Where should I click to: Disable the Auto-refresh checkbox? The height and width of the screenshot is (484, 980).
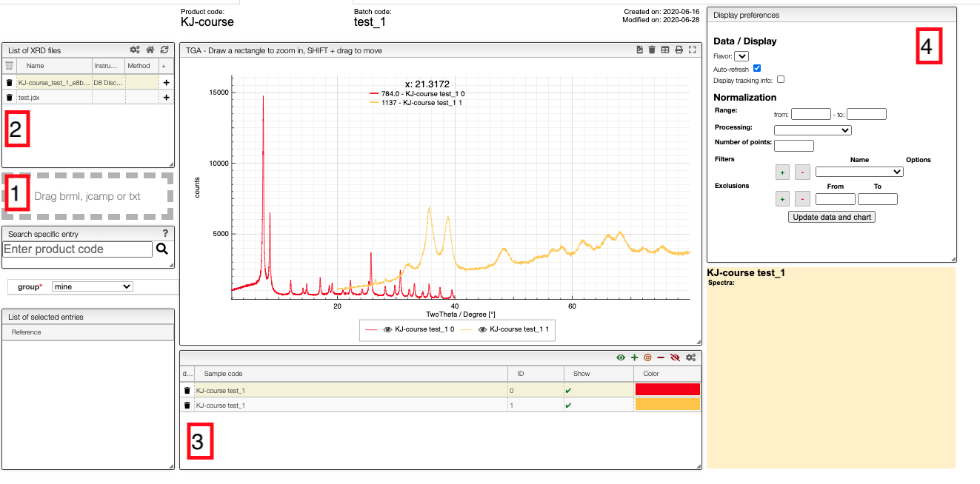tap(757, 68)
